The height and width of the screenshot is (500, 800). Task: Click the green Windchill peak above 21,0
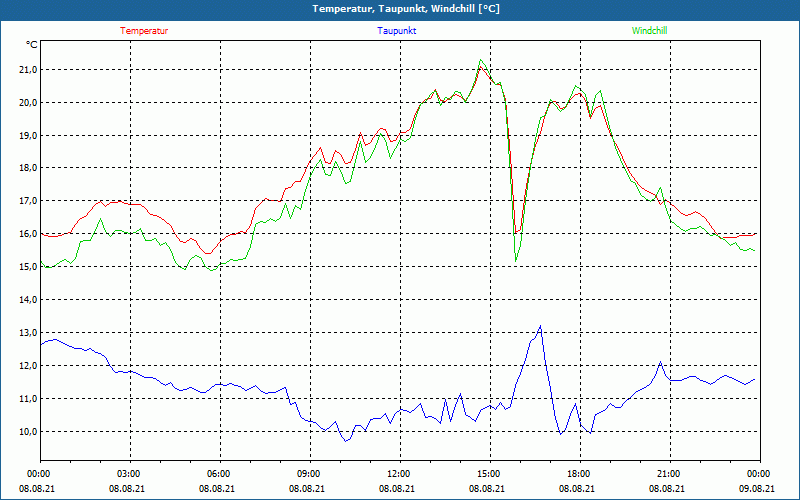(481, 60)
